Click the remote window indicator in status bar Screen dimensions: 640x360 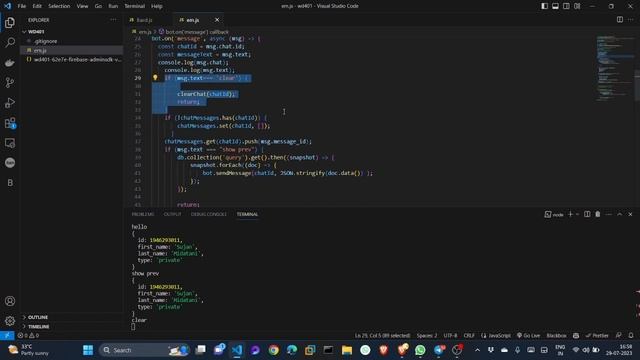click(x=7, y=336)
